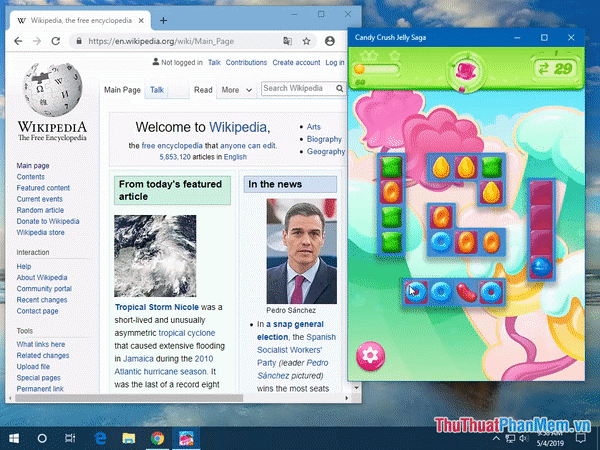Open the More dropdown on Wikipedia
Screen dimensions: 600x450
(236, 90)
